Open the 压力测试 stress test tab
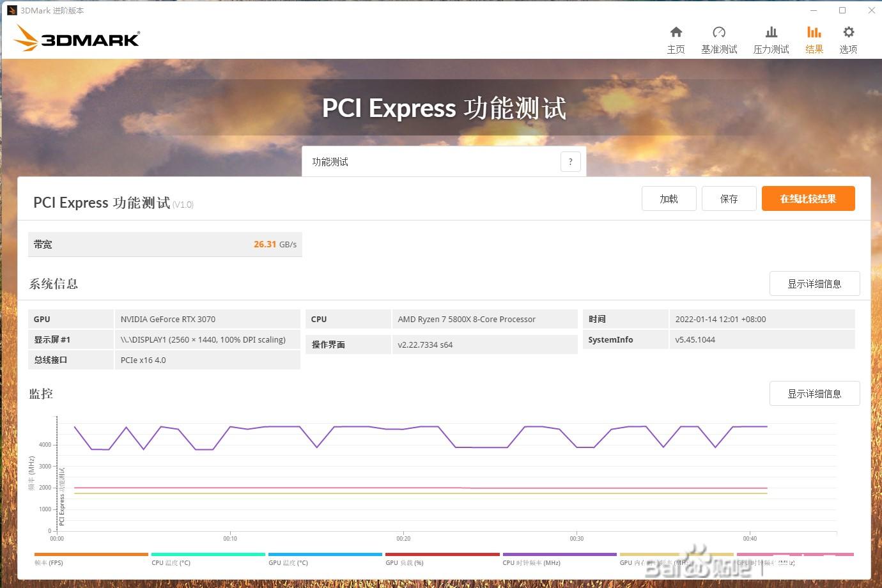Image resolution: width=882 pixels, height=588 pixels. pyautogui.click(x=771, y=40)
